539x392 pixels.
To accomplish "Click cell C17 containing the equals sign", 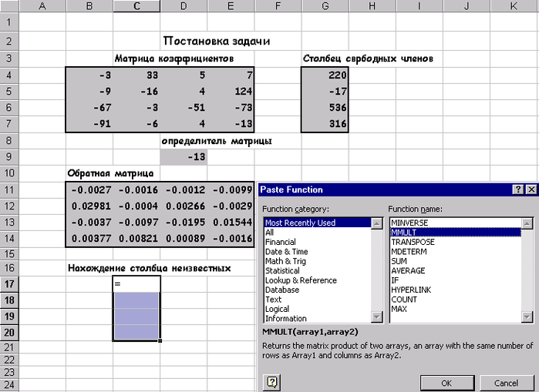I will (136, 284).
